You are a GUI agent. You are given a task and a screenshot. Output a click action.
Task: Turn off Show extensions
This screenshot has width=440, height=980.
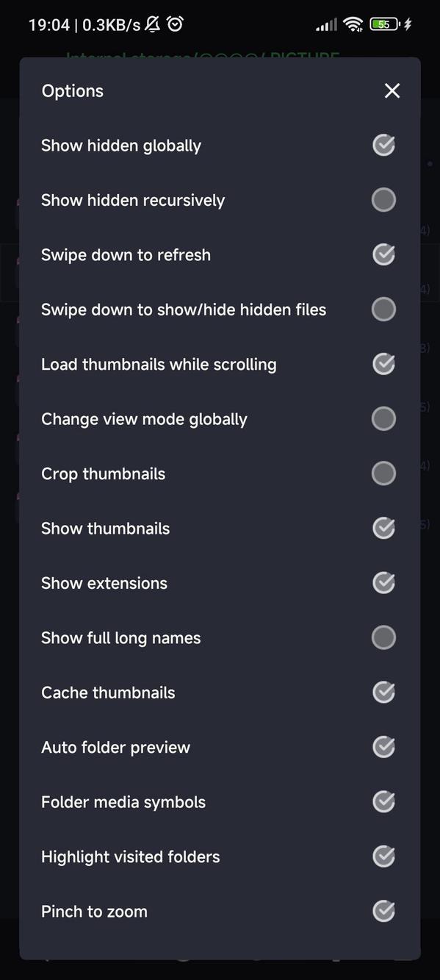383,582
